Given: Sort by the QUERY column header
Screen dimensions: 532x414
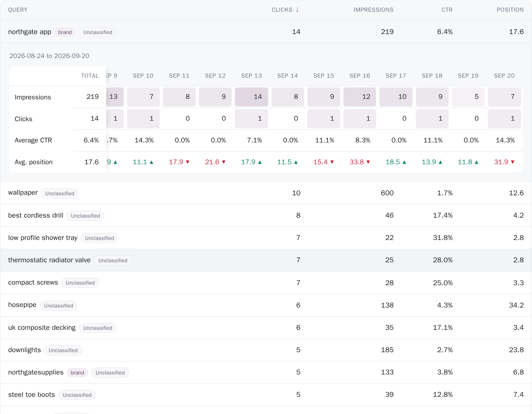Looking at the screenshot, I should pyautogui.click(x=18, y=10).
